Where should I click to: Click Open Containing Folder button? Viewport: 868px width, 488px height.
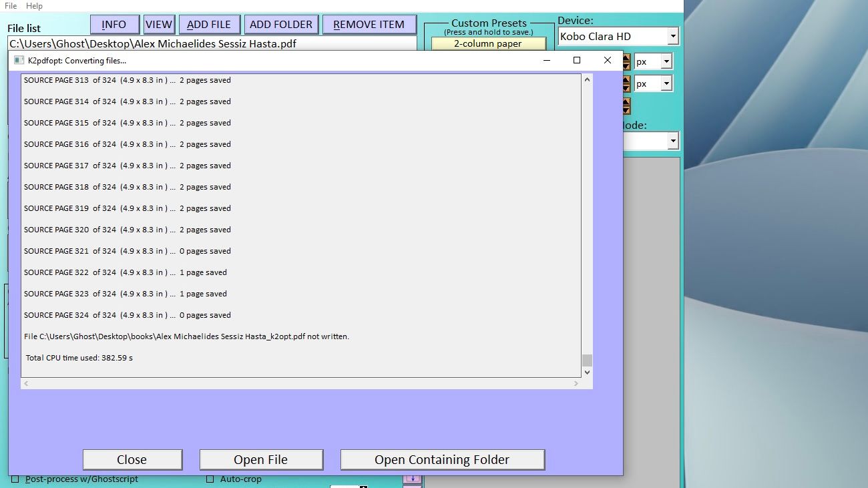tap(442, 459)
